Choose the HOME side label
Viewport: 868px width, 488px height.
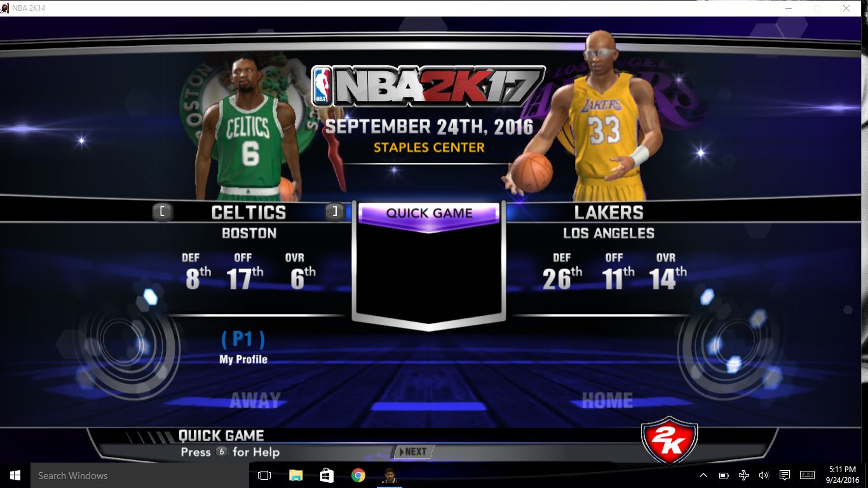[607, 400]
